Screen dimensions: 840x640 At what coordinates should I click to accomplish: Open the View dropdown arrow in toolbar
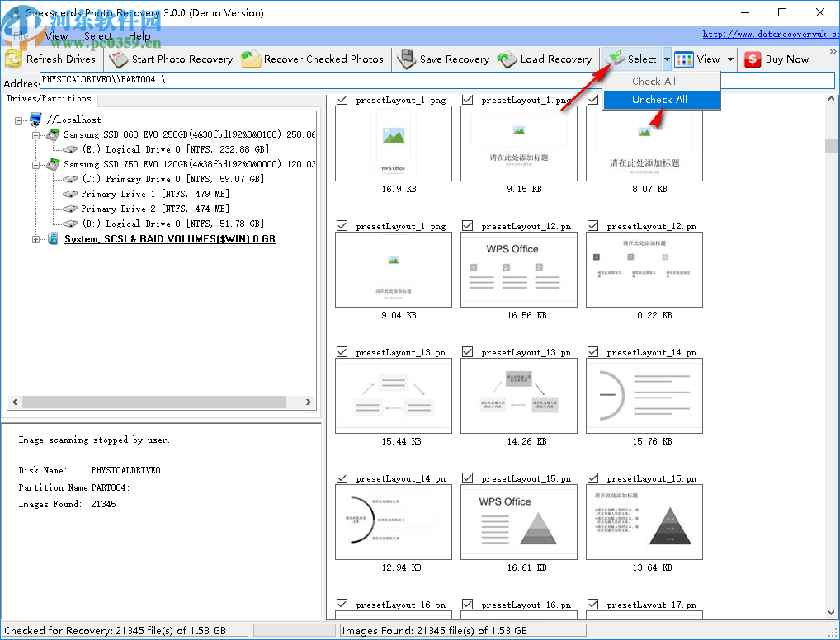tap(730, 59)
